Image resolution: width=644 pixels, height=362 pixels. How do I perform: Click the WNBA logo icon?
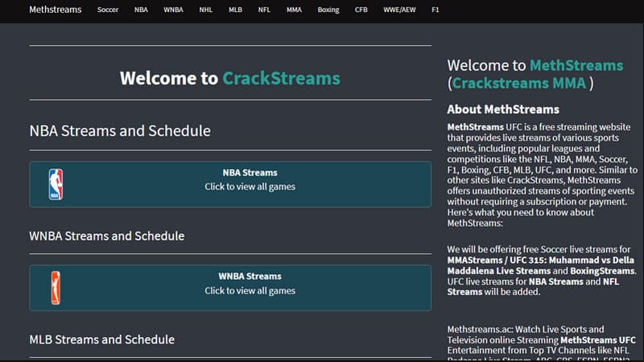(x=55, y=287)
